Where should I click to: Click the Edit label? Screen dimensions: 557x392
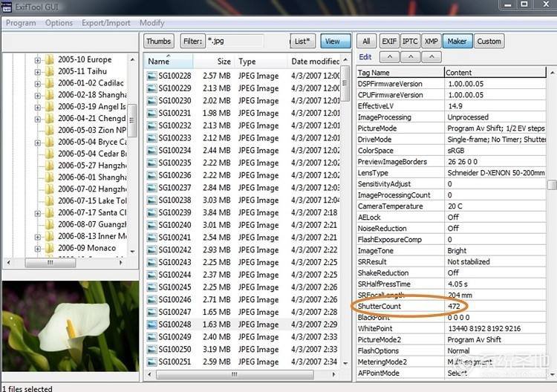(365, 57)
